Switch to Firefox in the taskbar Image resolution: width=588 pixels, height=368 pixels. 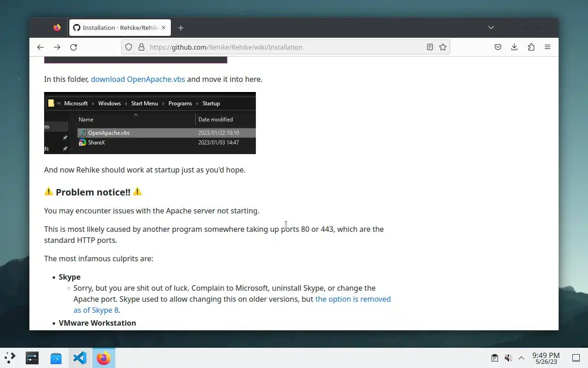104,357
